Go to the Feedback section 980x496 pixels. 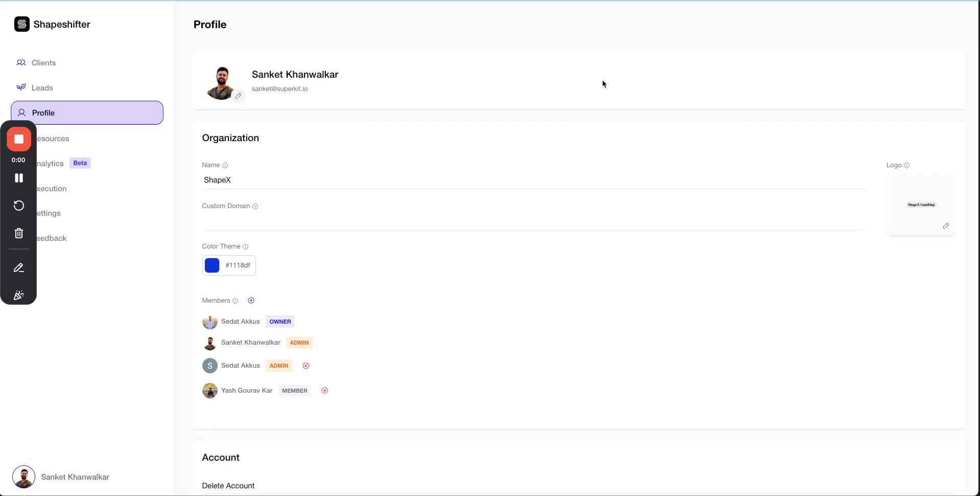(x=51, y=238)
